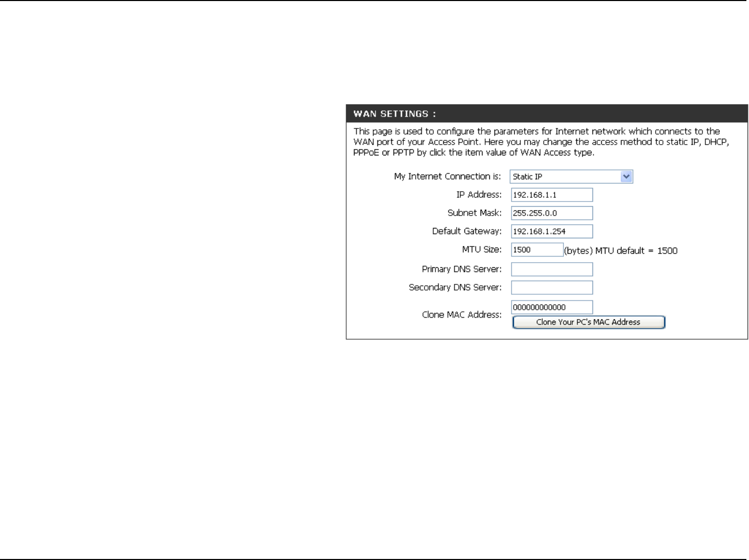Screen dimensions: 749x560
Task: Click the 'Default Gateway:' label
Action: [x=467, y=232]
